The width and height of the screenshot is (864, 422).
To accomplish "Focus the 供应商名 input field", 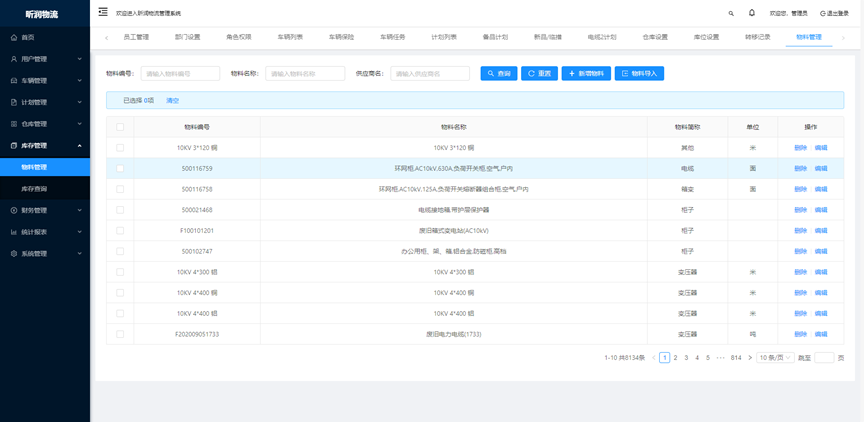I will pos(430,73).
